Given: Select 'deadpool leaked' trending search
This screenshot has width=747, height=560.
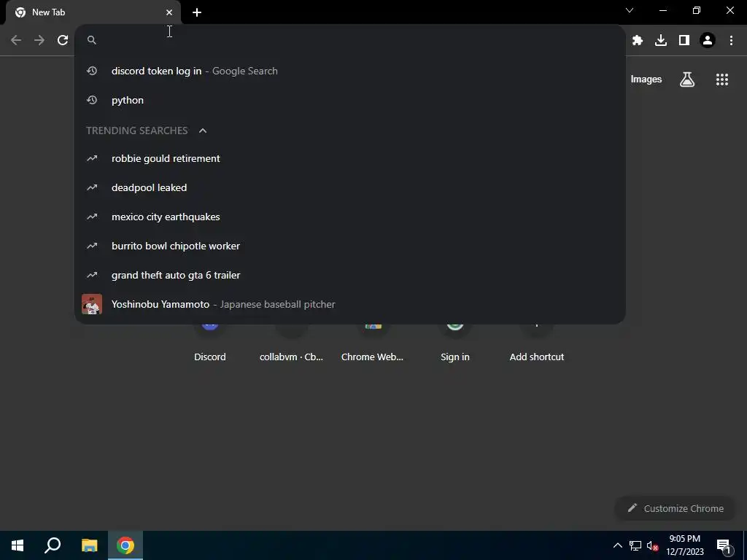Looking at the screenshot, I should click(349, 187).
